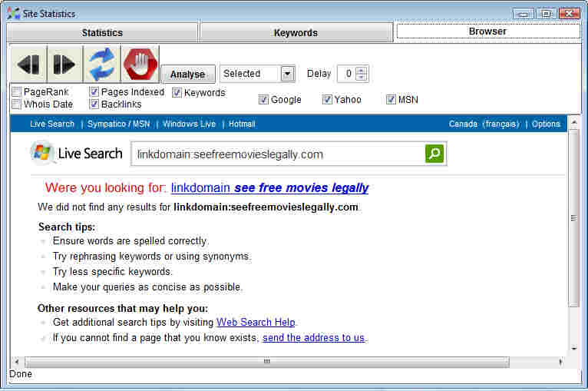Uncheck the Backlinks checkbox
Screen dimensions: 588x391
(94, 104)
